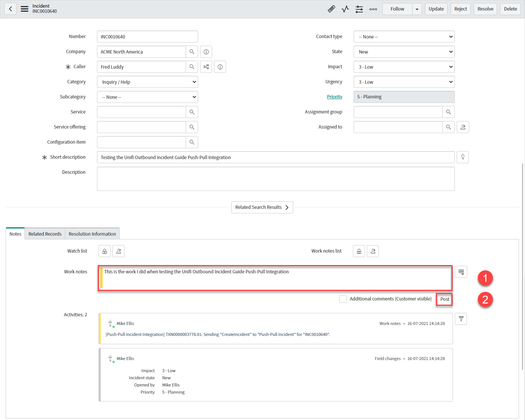
Task: Click the back arrow in header
Action: (11, 9)
